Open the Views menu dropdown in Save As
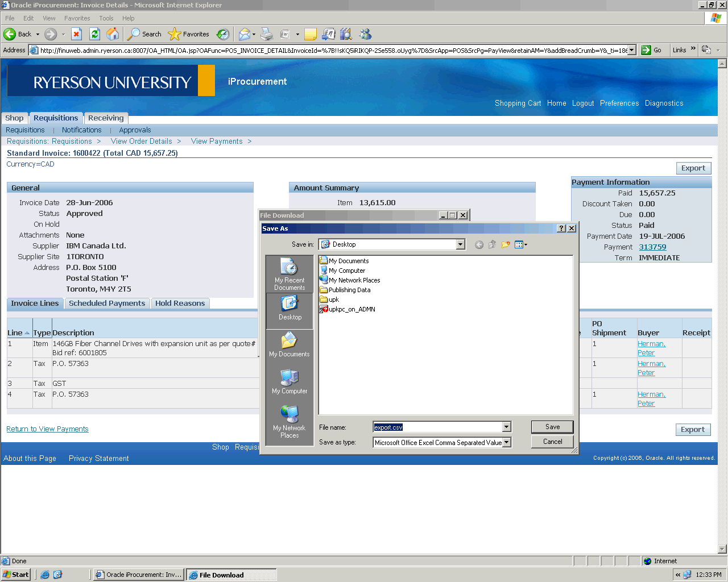 point(521,244)
